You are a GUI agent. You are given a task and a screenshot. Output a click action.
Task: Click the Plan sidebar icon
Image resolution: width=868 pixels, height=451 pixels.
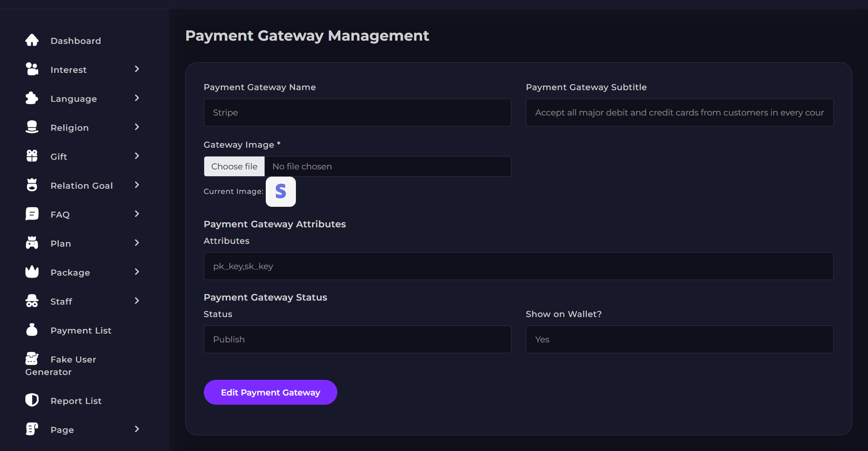[x=32, y=243]
